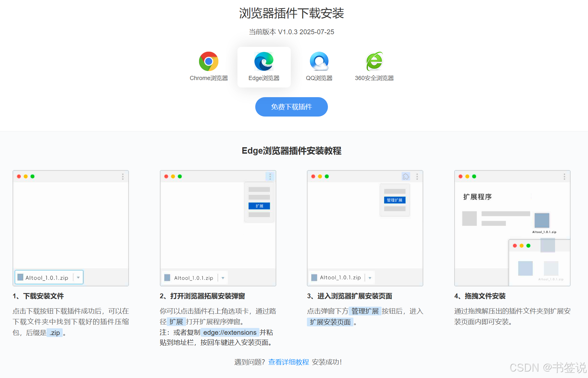
Task: Click the Chrome浏览器 label
Action: (x=209, y=78)
